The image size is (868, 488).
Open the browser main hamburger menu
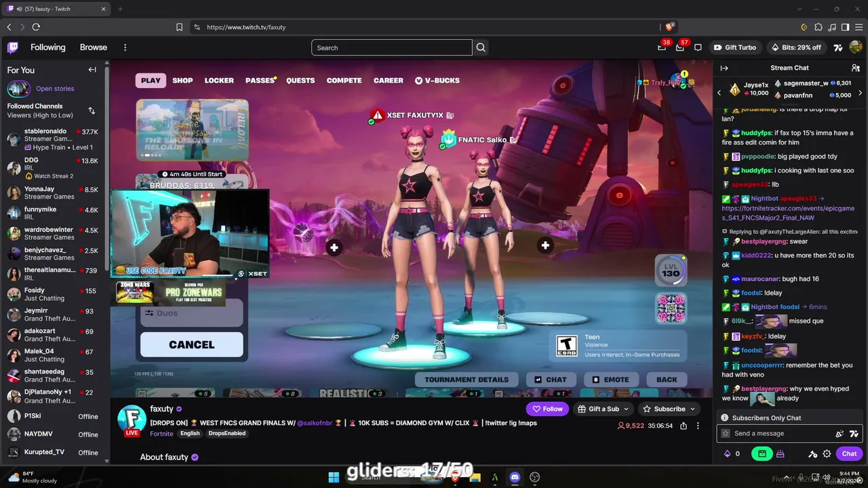[858, 27]
